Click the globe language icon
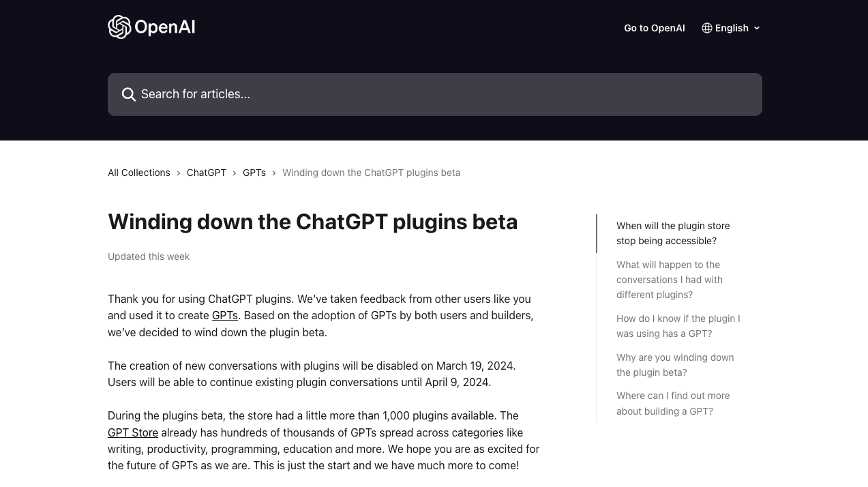868x487 pixels. pyautogui.click(x=706, y=28)
